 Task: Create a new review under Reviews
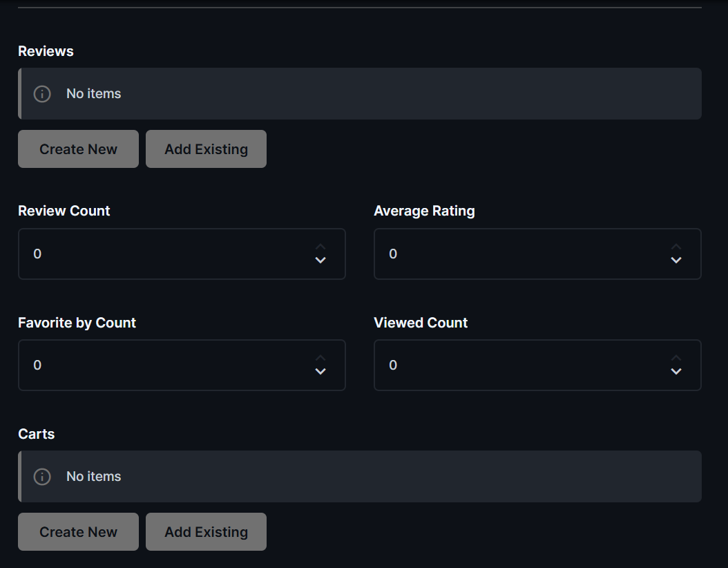click(78, 149)
